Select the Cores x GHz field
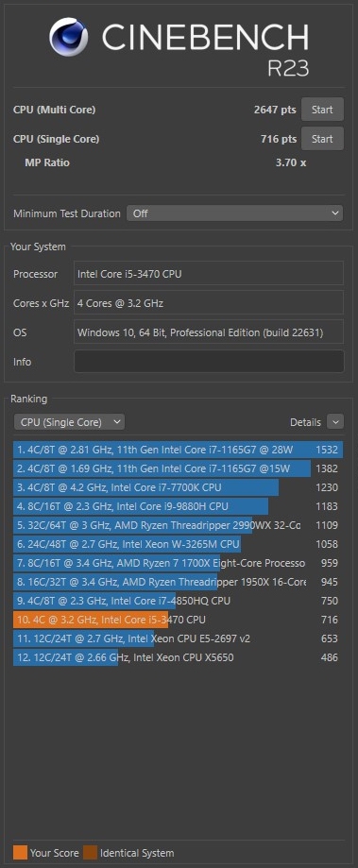358x868 pixels. click(x=209, y=303)
